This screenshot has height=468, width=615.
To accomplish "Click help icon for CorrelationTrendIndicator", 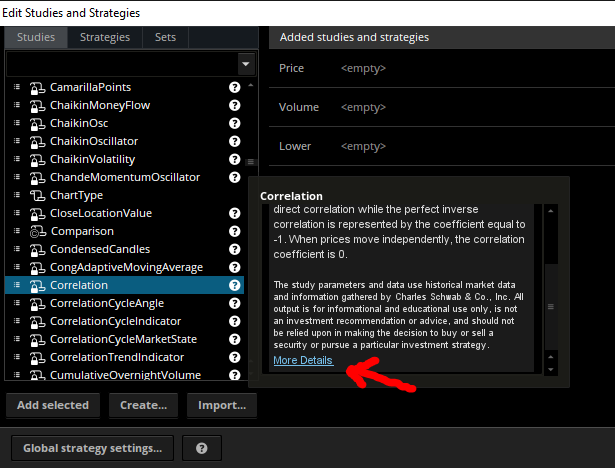I will pyautogui.click(x=235, y=357).
